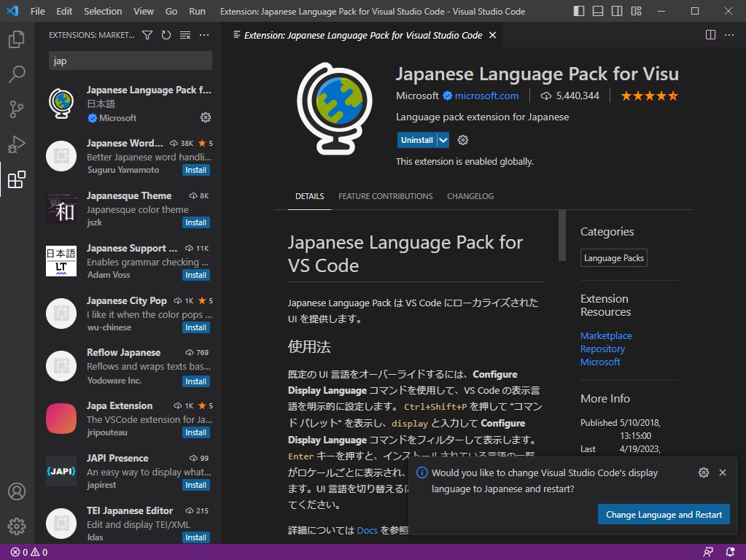Open the Search view in the activity bar
Viewport: 746px width, 560px height.
click(x=18, y=74)
